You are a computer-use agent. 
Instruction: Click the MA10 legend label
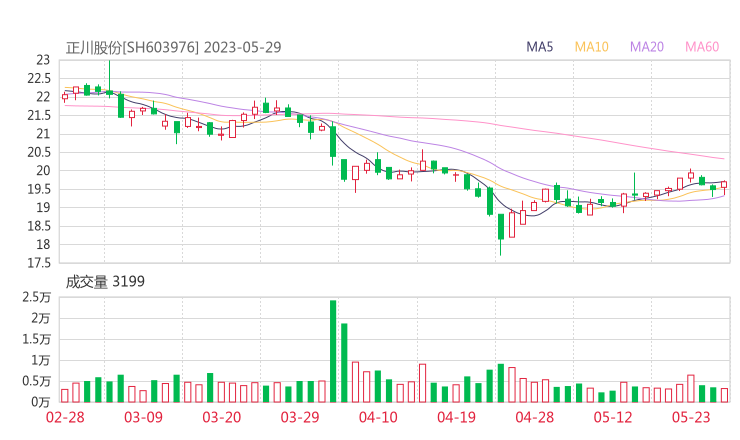(x=591, y=47)
